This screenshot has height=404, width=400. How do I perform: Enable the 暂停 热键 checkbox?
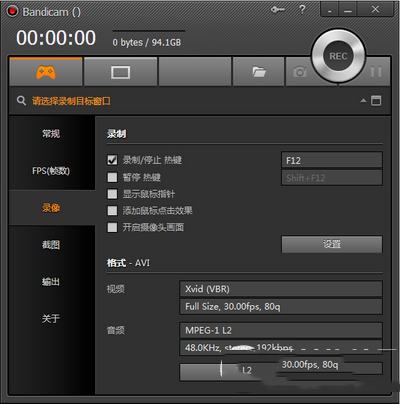[112, 177]
